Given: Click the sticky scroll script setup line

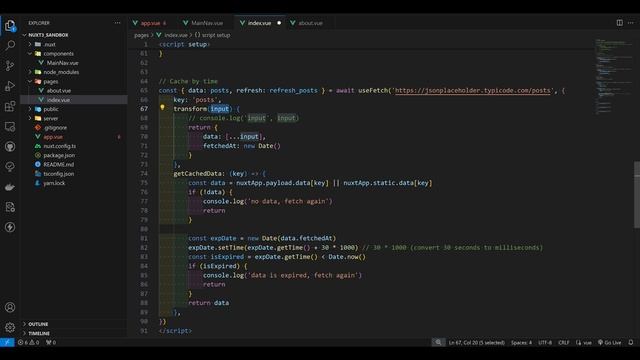Looking at the screenshot, I should [184, 44].
